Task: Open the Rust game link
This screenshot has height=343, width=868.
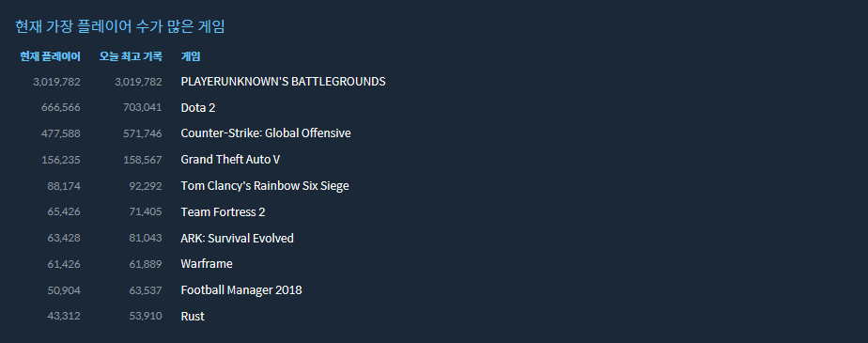Action: [x=193, y=317]
